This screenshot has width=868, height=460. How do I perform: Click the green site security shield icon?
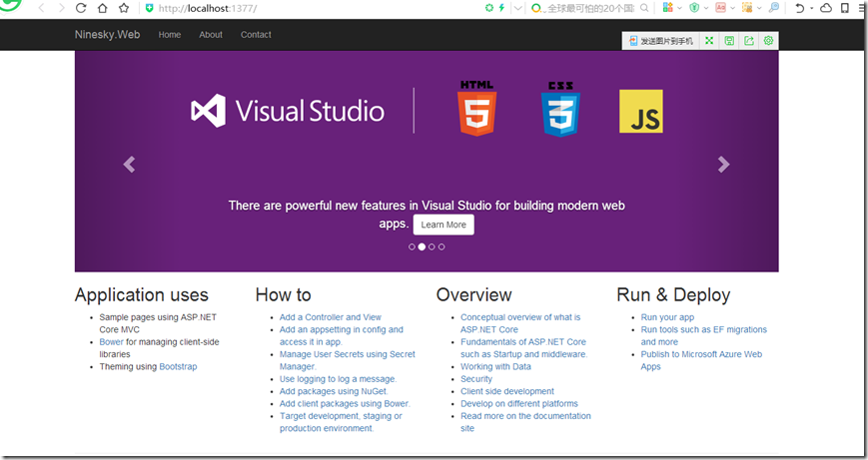click(x=150, y=8)
